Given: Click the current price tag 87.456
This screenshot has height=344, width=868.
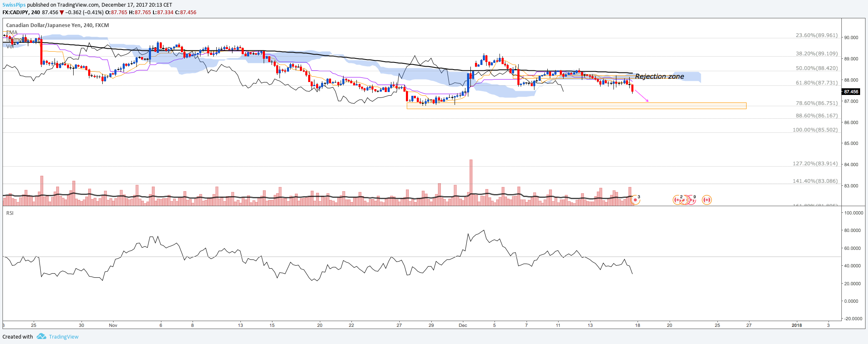Looking at the screenshot, I should tap(851, 92).
